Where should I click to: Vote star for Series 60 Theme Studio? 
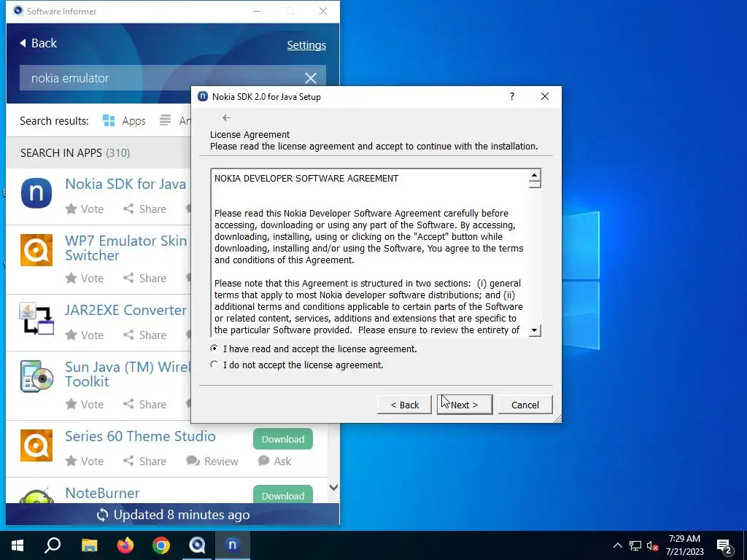[71, 462]
